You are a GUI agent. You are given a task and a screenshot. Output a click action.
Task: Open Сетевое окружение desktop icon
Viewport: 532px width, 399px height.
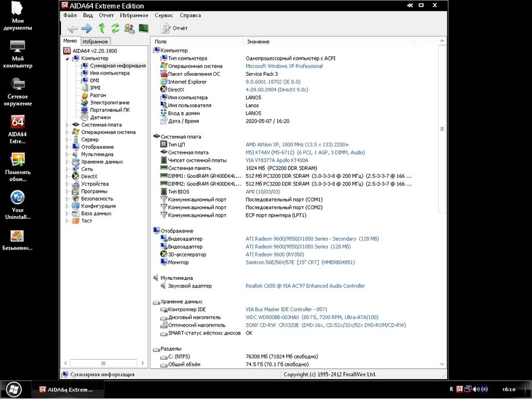18,92
